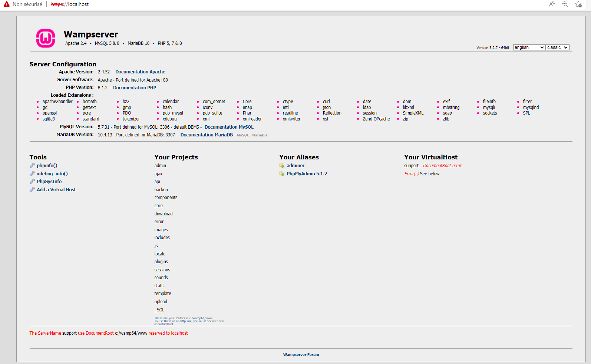
Task: Open the Documentation MariaDB link
Action: point(207,135)
